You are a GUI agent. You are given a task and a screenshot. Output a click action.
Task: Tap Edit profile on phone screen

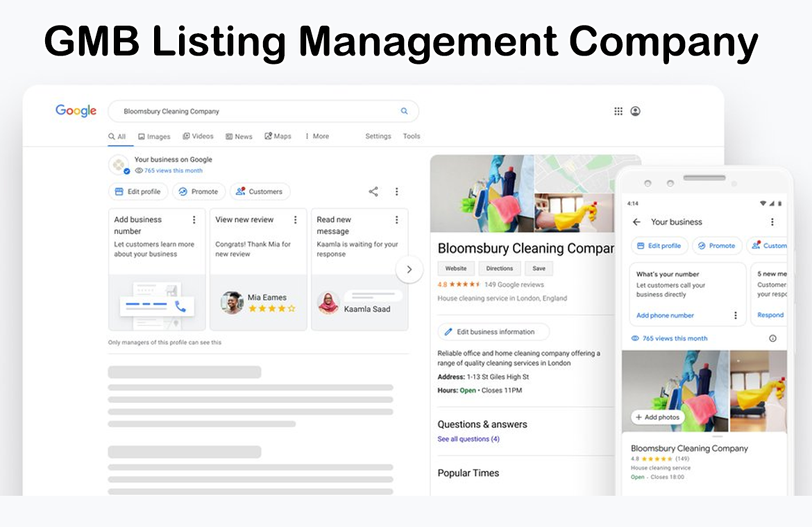click(x=659, y=245)
